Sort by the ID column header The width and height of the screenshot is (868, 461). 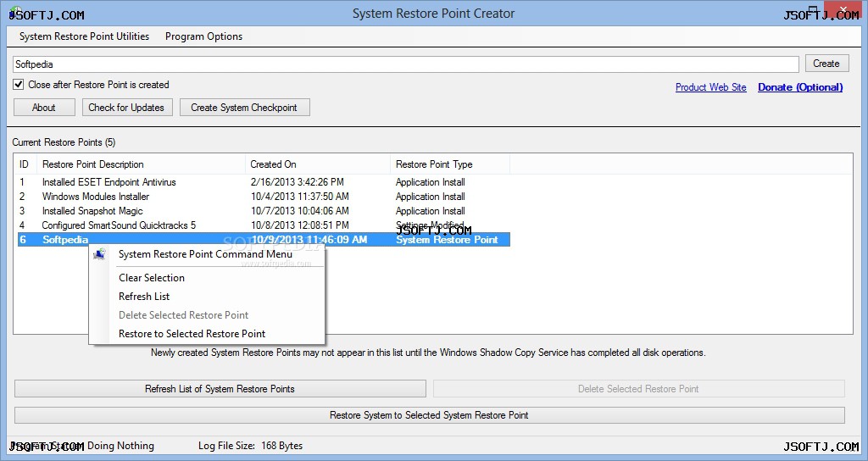pos(25,164)
